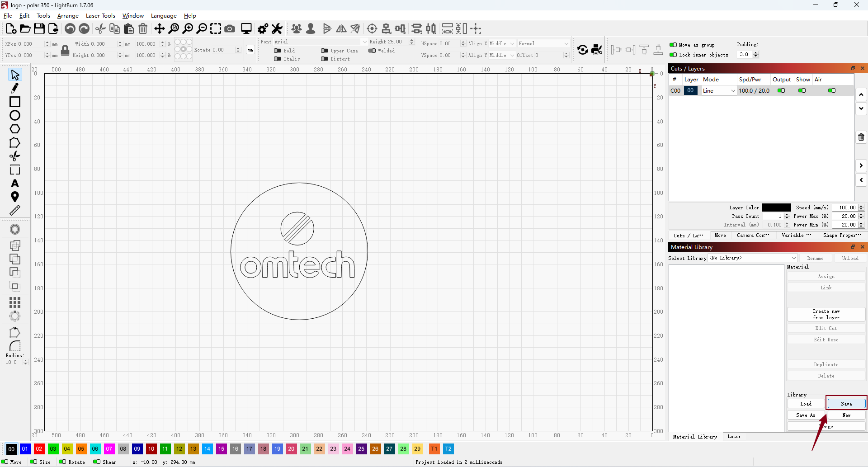Expand the Select Library dropdown
The height and width of the screenshot is (467, 868).
click(x=753, y=258)
